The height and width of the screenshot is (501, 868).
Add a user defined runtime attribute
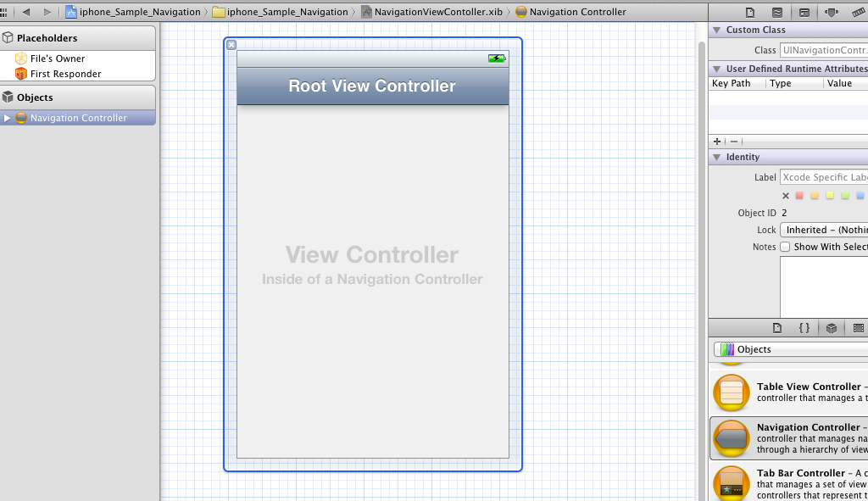pos(717,142)
